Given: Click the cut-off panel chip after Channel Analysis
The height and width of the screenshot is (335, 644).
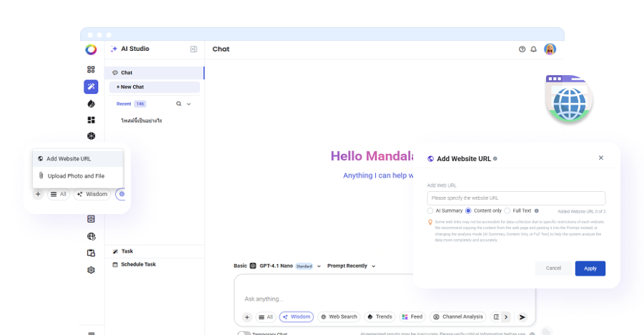Looking at the screenshot, I should (x=496, y=317).
